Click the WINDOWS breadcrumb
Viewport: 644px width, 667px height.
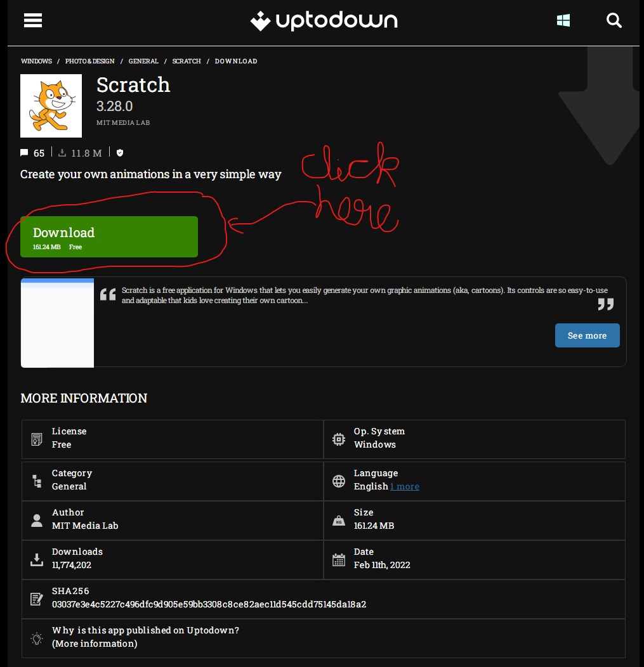[x=37, y=62]
